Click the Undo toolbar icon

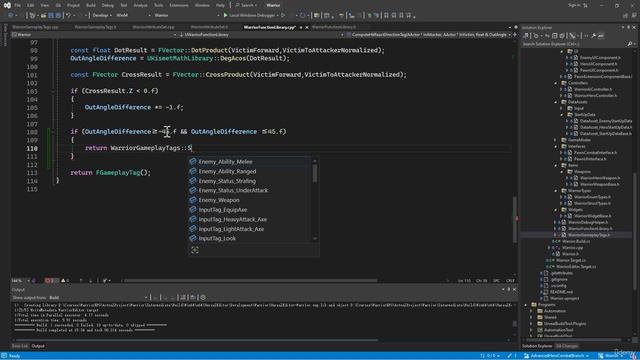[x=68, y=15]
